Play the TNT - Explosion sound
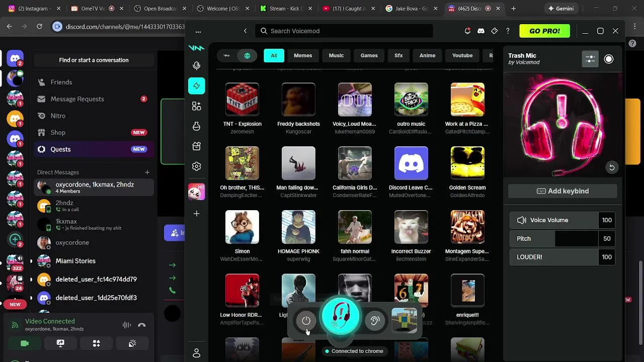This screenshot has height=362, width=644. (x=243, y=100)
